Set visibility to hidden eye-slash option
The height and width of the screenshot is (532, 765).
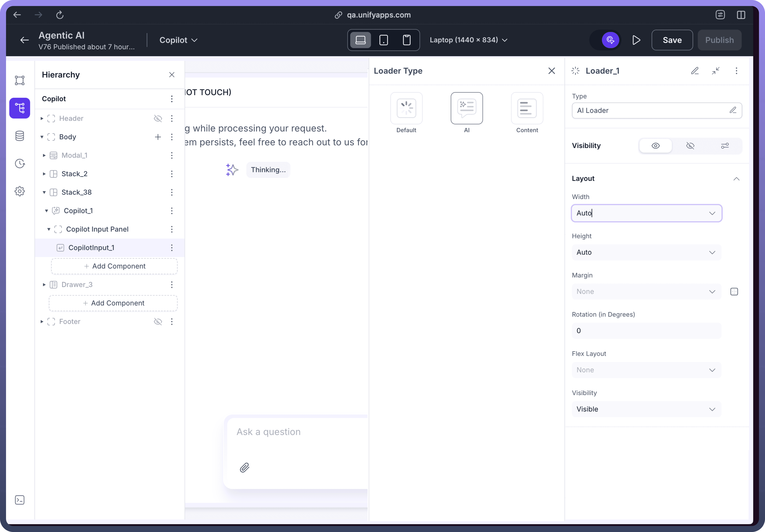tap(690, 145)
